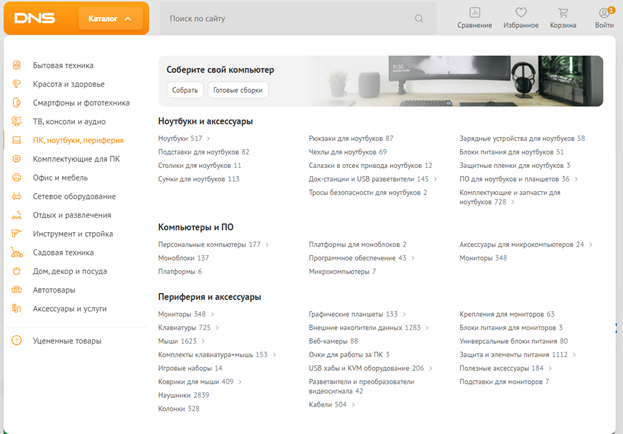Open Наушники 2839 link
Screen dimensions: 623x434
(x=184, y=395)
